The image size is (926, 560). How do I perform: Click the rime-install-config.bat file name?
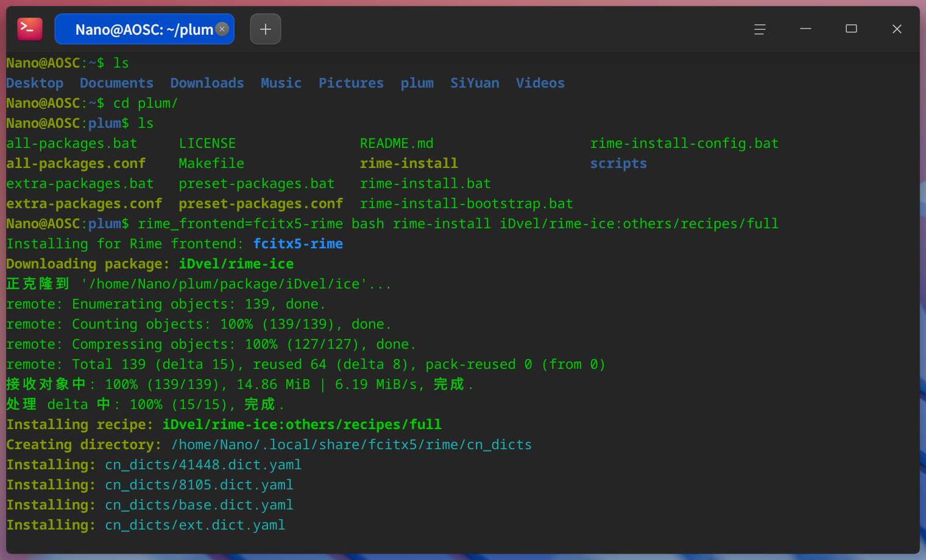pos(684,143)
